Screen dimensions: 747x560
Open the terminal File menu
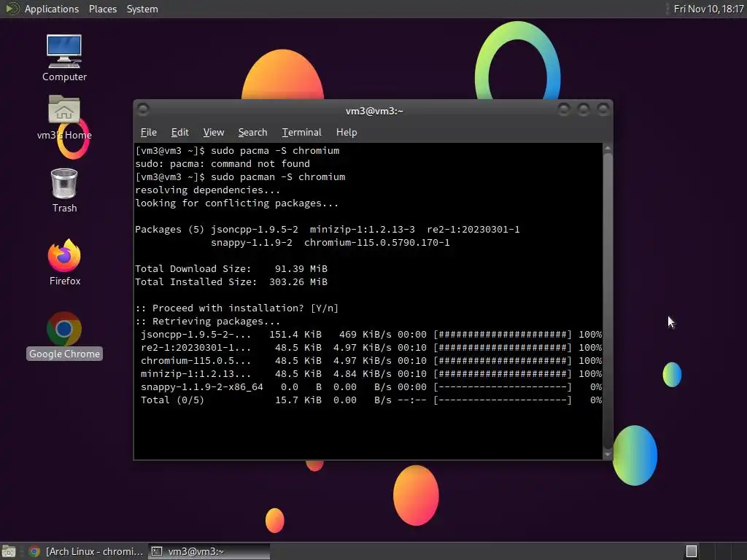point(149,133)
